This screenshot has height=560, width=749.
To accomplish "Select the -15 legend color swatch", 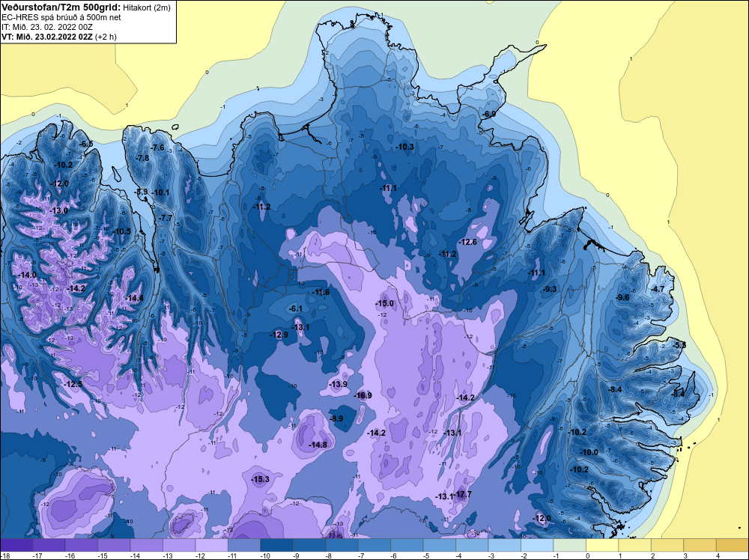I will coord(114,545).
